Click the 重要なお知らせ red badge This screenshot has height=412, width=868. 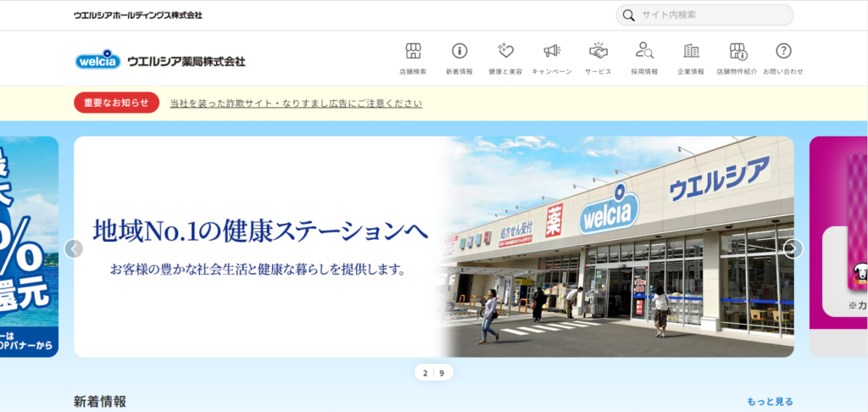pos(117,103)
